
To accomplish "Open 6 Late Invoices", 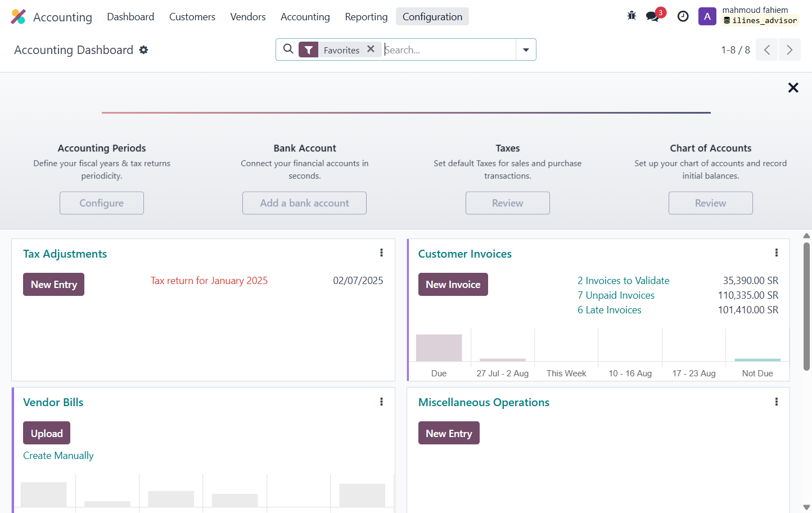I will [x=610, y=310].
